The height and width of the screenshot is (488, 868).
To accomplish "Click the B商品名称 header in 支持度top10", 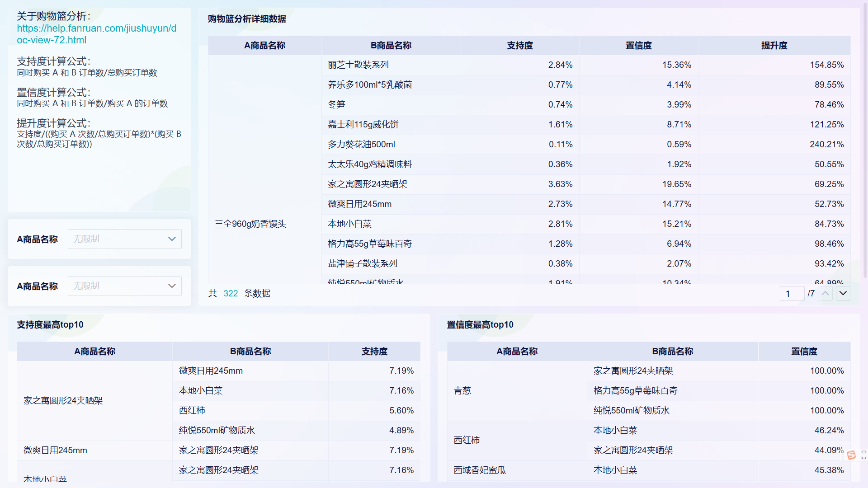I will tap(250, 351).
